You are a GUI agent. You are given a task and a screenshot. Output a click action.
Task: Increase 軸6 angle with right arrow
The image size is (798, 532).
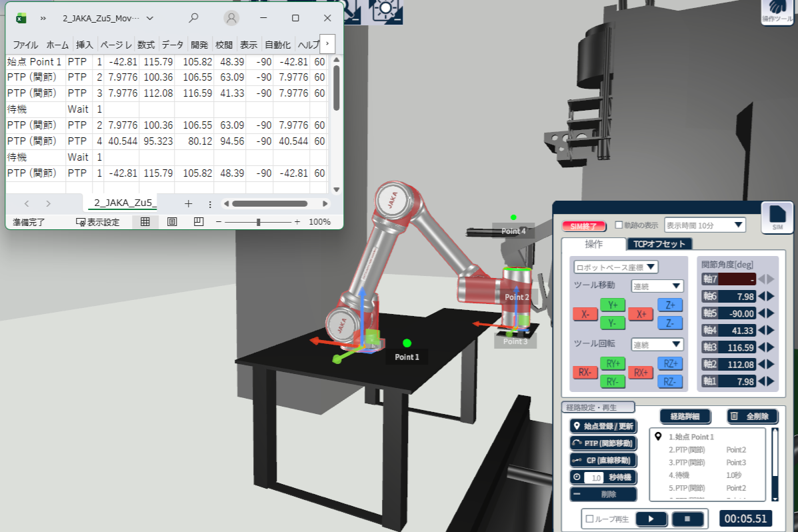pos(771,297)
